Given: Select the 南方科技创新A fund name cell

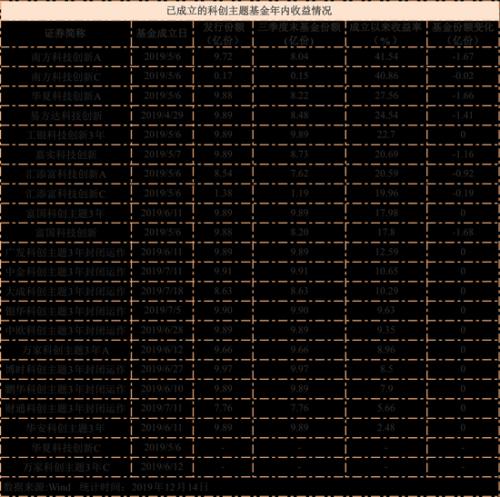Looking at the screenshot, I should 66,57.
